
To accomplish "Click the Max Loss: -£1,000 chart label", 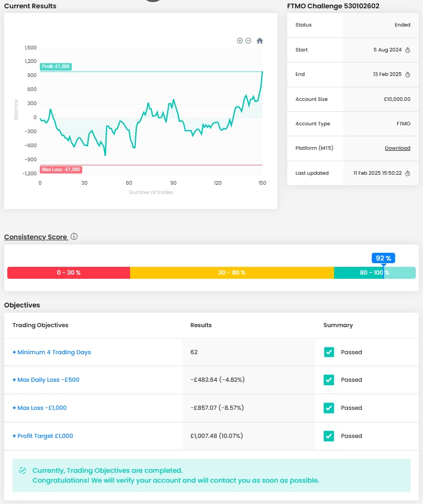I will pos(61,170).
